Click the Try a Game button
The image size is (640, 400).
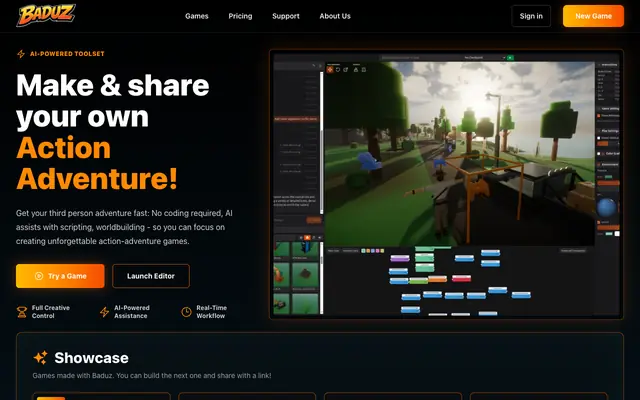pos(60,276)
